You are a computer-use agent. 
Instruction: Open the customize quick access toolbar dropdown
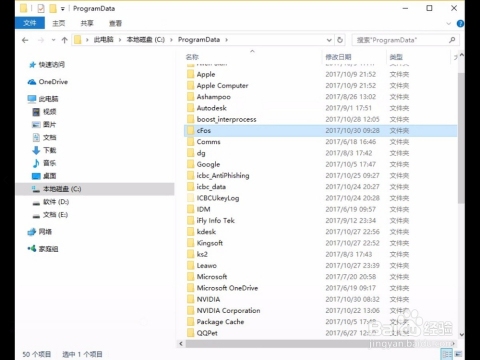tap(62, 9)
